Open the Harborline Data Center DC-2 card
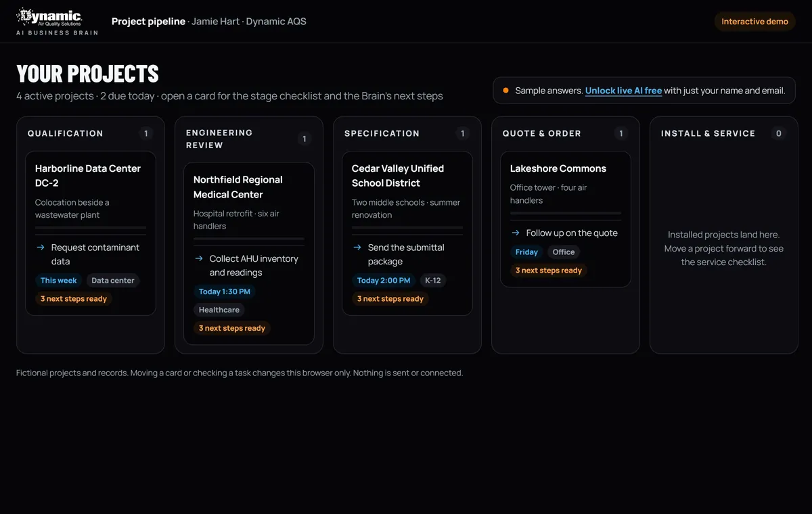The height and width of the screenshot is (514, 812). [91, 233]
